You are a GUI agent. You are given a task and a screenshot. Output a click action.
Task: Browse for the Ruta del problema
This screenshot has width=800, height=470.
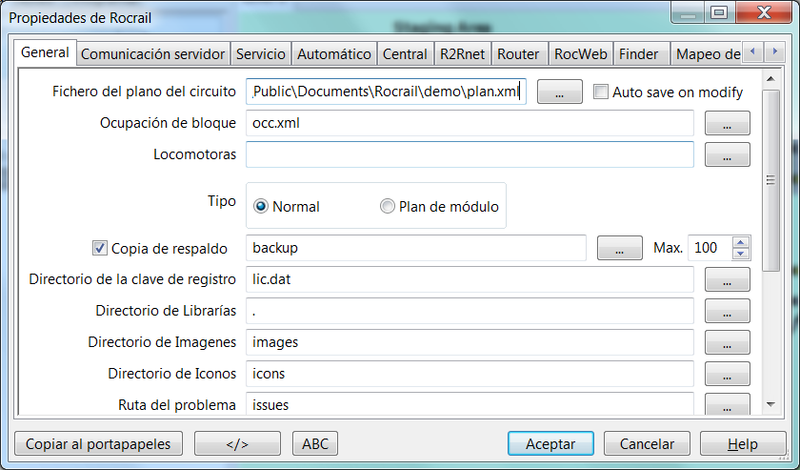tap(727, 404)
